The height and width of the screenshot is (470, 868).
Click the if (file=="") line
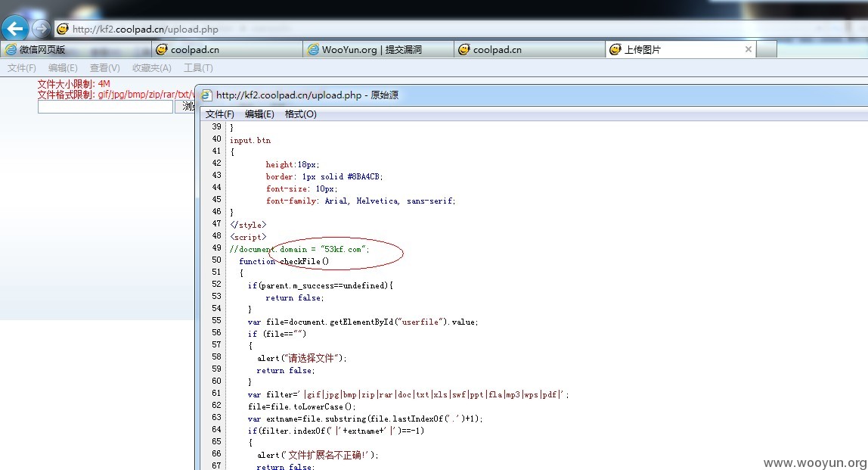(x=277, y=334)
